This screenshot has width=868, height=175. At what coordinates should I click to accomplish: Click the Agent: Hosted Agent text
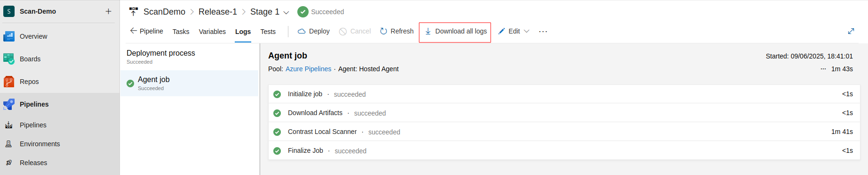tap(368, 69)
